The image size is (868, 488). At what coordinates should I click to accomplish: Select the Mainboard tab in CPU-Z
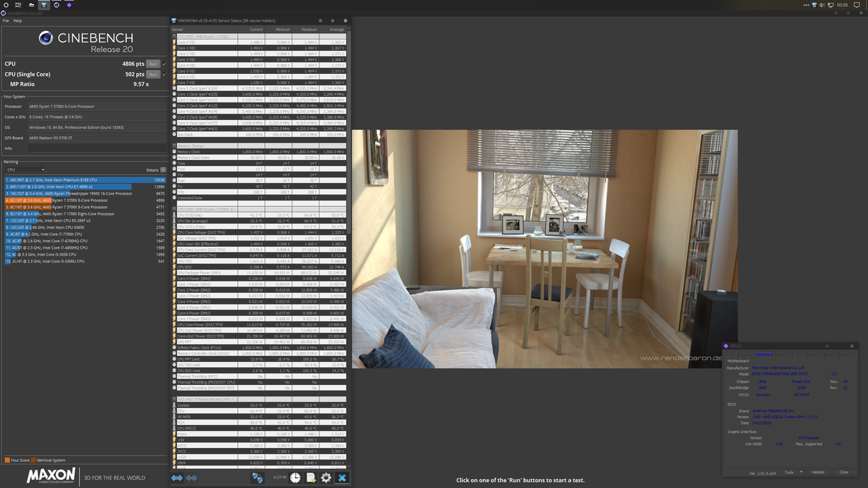(x=764, y=354)
